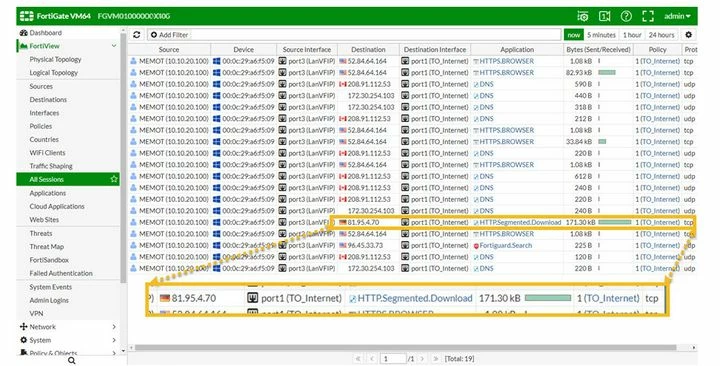The width and height of the screenshot is (720, 366).
Task: Open Failed Authentication view
Action: click(61, 273)
